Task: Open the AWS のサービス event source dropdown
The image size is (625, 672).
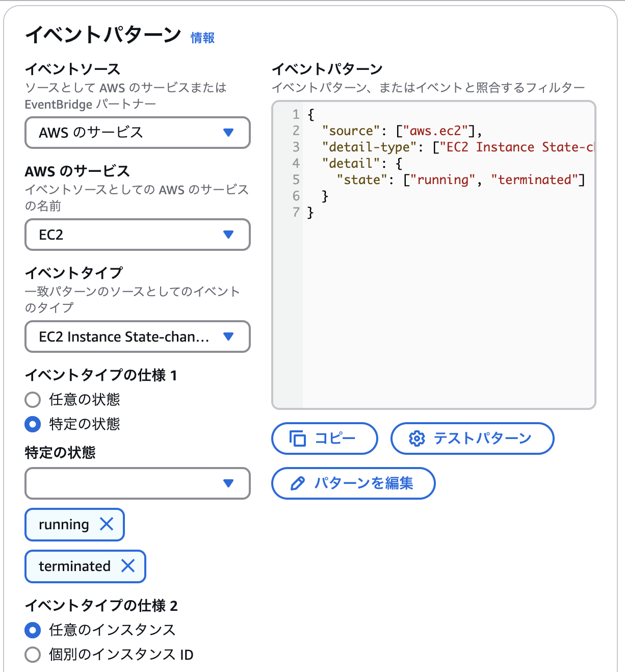Action: (x=137, y=133)
